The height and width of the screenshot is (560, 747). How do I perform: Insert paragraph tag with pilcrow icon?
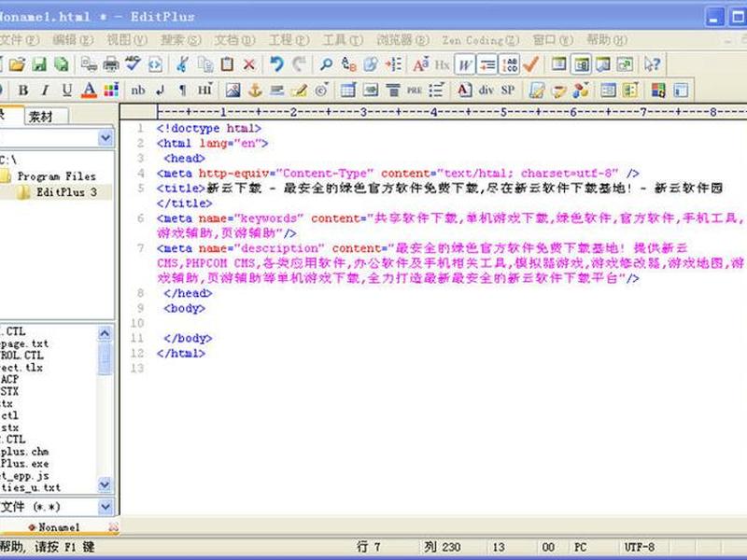coord(182,90)
